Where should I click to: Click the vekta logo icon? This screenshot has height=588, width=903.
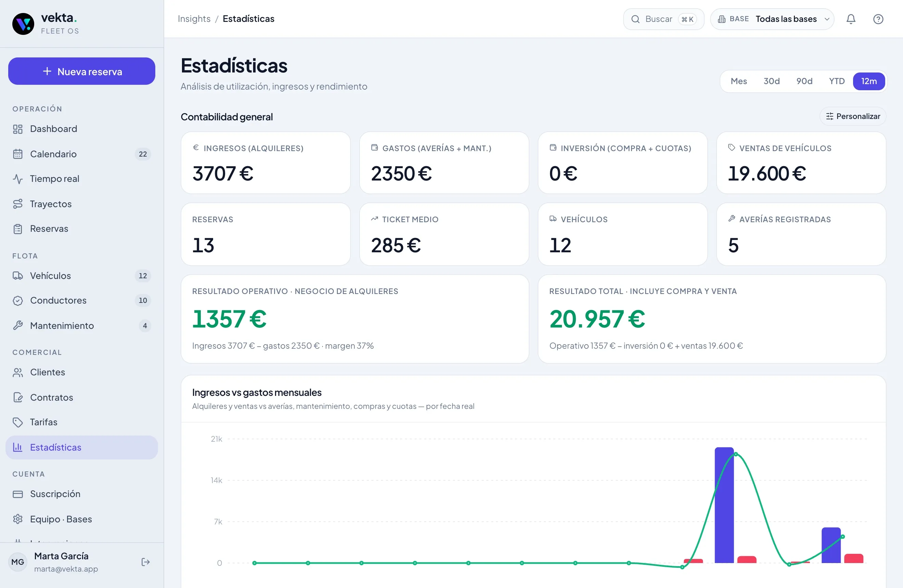click(x=23, y=24)
